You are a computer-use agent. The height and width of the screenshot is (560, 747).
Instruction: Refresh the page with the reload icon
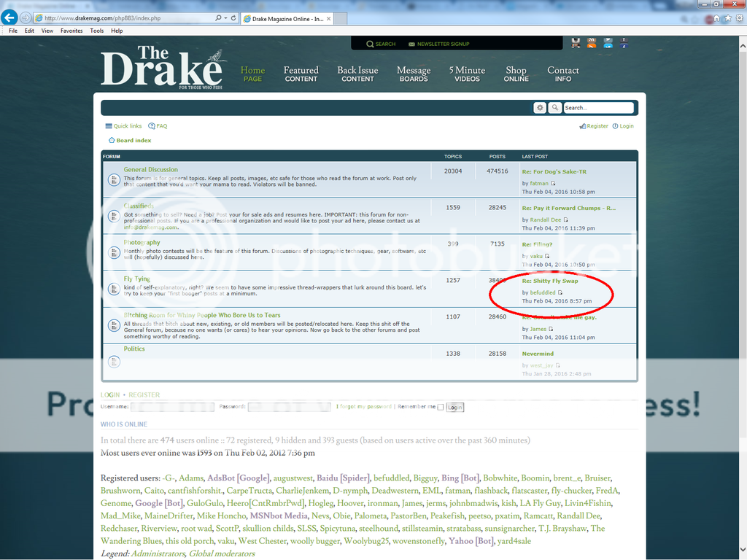233,18
